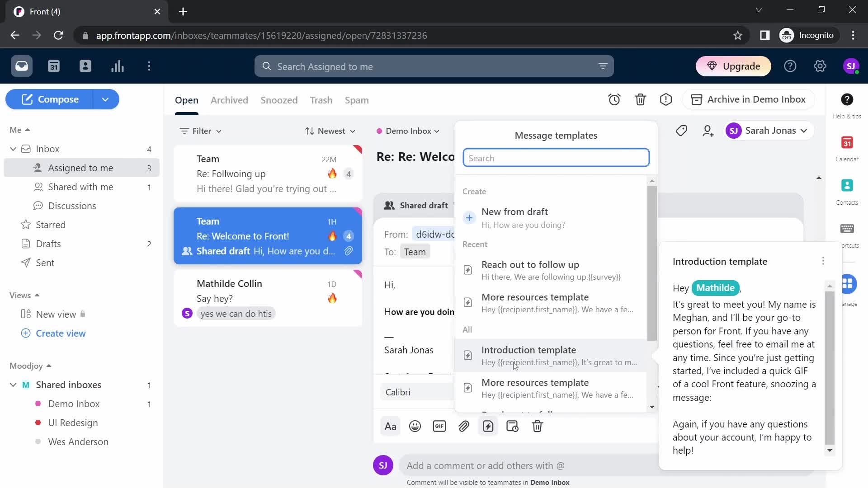Viewport: 868px width, 488px height.
Task: Open Introduction template options menu
Action: pyautogui.click(x=823, y=261)
